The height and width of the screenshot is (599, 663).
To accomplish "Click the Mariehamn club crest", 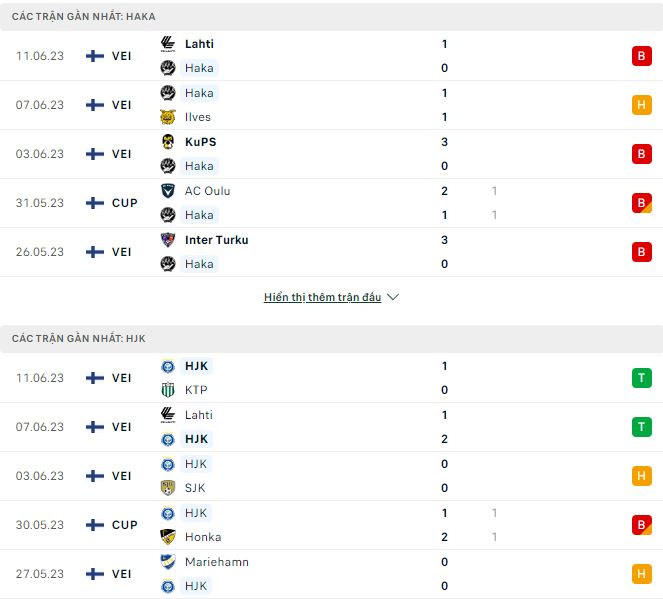I will click(168, 562).
